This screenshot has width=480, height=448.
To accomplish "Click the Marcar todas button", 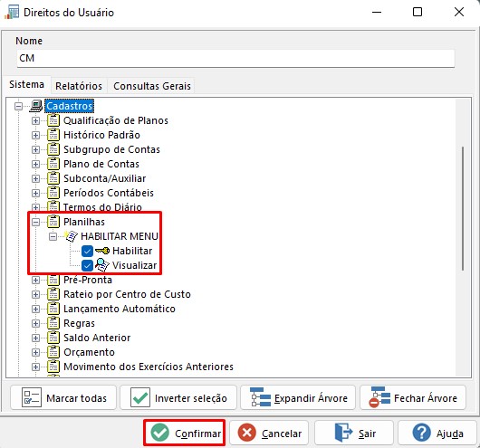I will (63, 398).
